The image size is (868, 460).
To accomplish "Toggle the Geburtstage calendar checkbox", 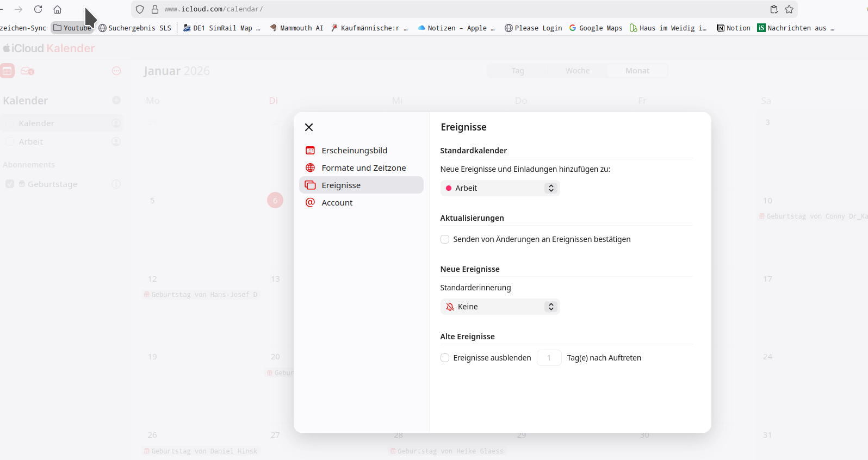I will point(10,184).
